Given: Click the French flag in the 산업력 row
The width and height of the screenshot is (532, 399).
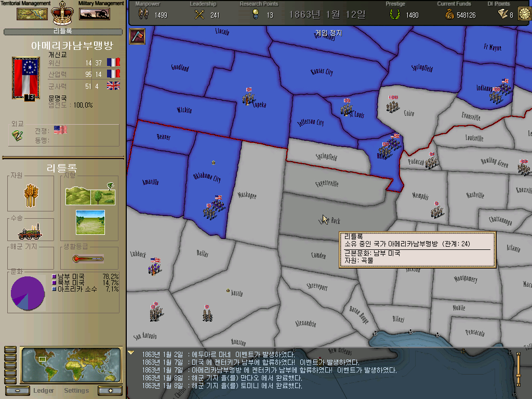Looking at the screenshot, I should pyautogui.click(x=113, y=74).
